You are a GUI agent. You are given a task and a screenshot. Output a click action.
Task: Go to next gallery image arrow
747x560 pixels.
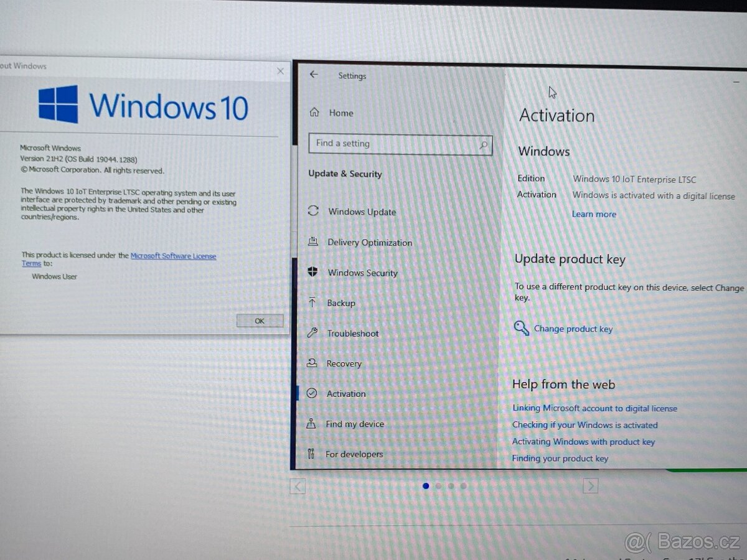[x=590, y=486]
